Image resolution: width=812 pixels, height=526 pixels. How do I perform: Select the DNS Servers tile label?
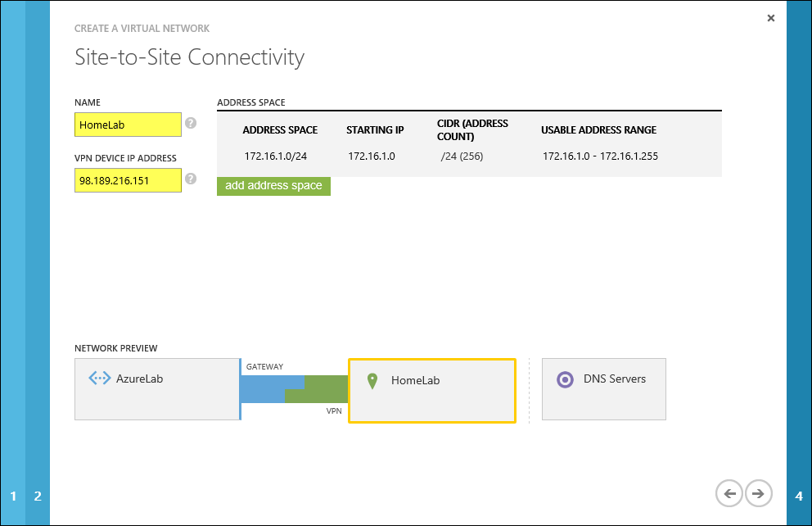point(614,379)
